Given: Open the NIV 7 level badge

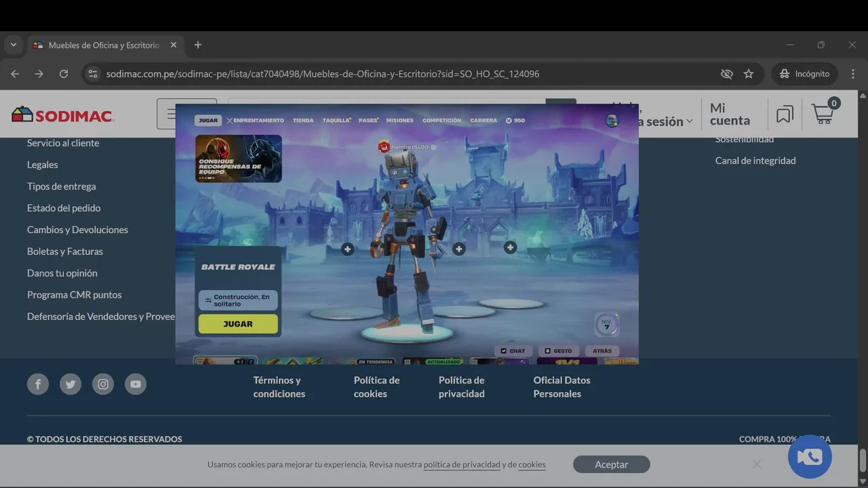Looking at the screenshot, I should (x=607, y=325).
